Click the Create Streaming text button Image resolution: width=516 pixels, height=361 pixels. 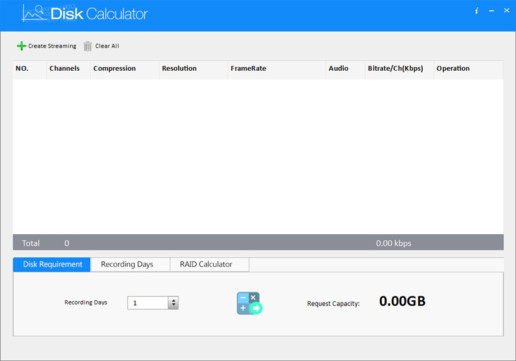point(52,46)
